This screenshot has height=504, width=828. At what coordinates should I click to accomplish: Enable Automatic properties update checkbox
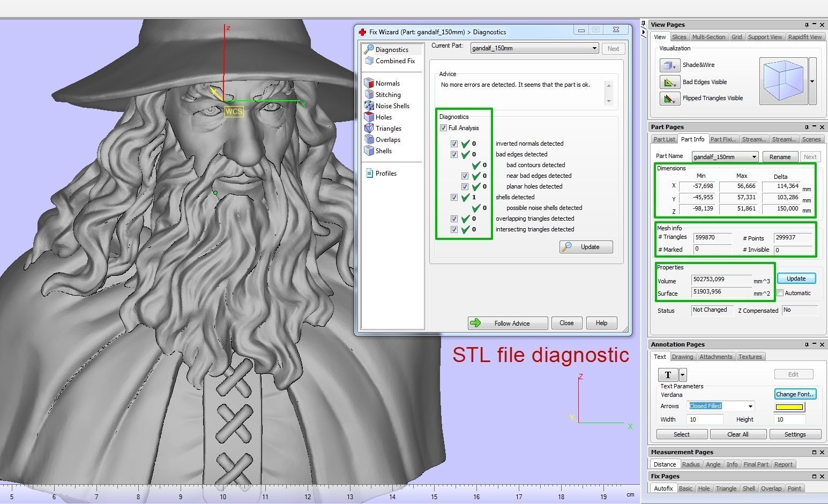780,293
